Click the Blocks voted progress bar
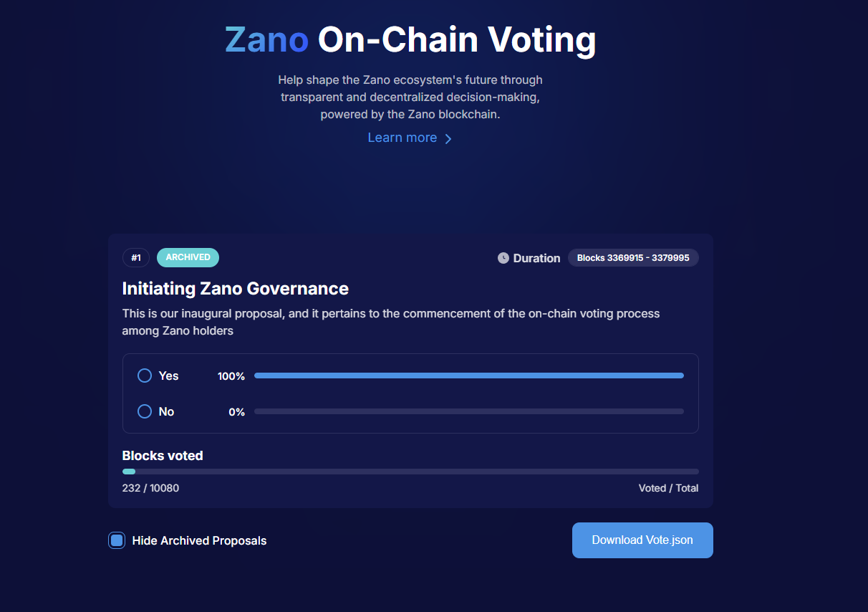The height and width of the screenshot is (612, 868). pyautogui.click(x=410, y=472)
